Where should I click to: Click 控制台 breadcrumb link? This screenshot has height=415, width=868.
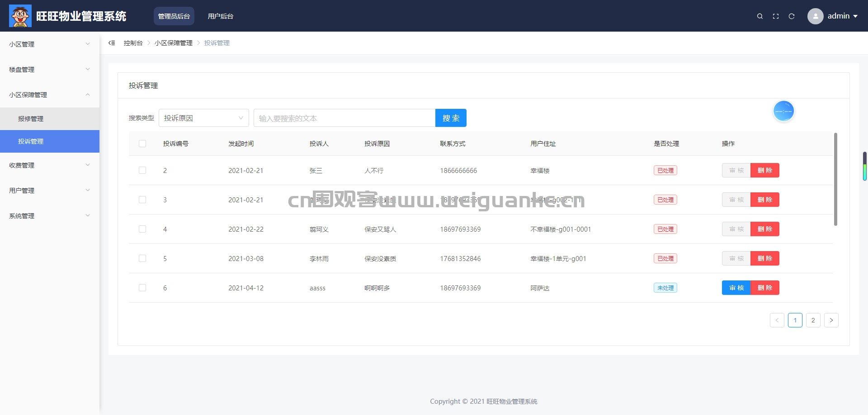[133, 43]
